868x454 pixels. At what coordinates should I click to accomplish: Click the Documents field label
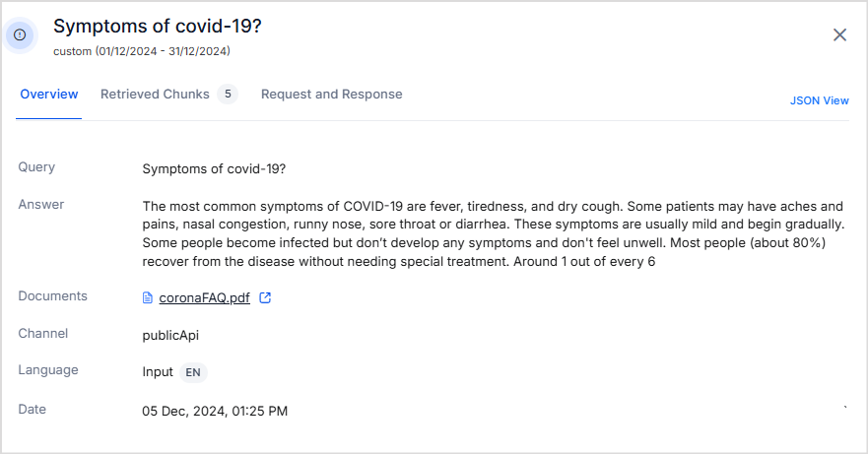52,296
